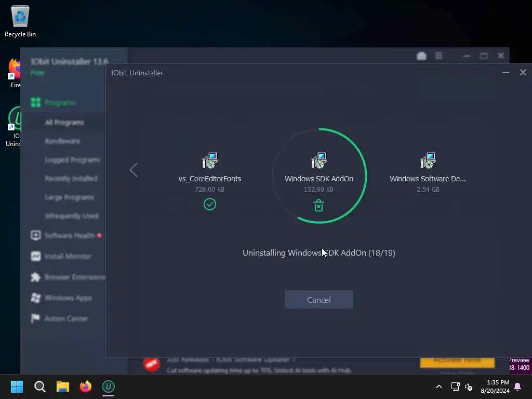Select the Windows Software De... name label

point(428,179)
